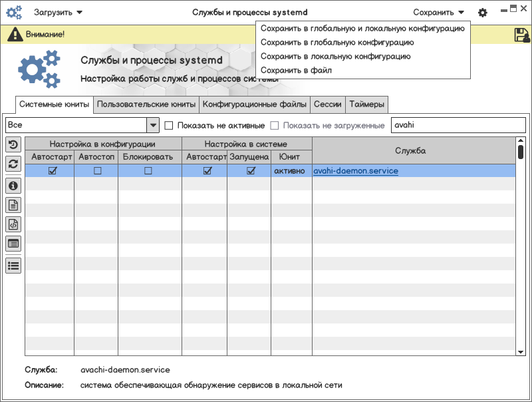Enable 'Показать не активные' checkbox
Viewport: 532px width, 402px height.
tap(169, 125)
